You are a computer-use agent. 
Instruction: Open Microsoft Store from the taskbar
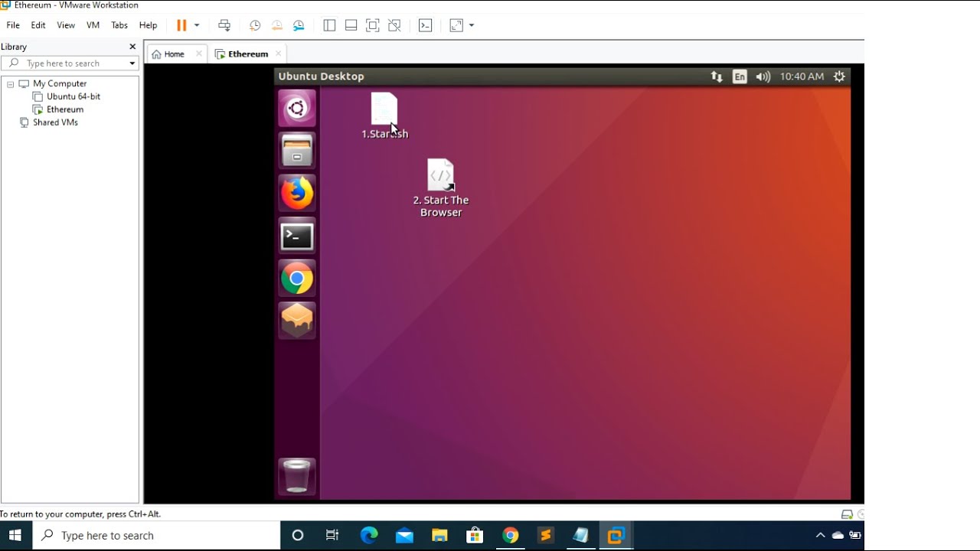point(475,536)
